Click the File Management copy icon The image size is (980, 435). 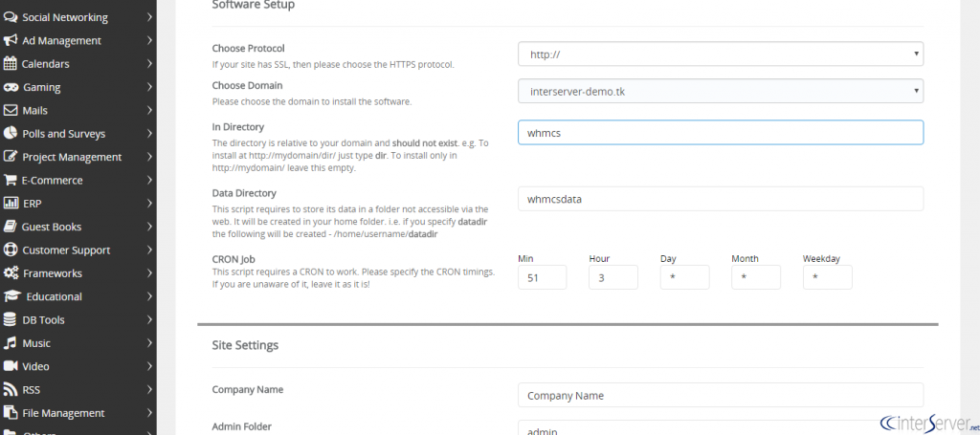click(11, 413)
